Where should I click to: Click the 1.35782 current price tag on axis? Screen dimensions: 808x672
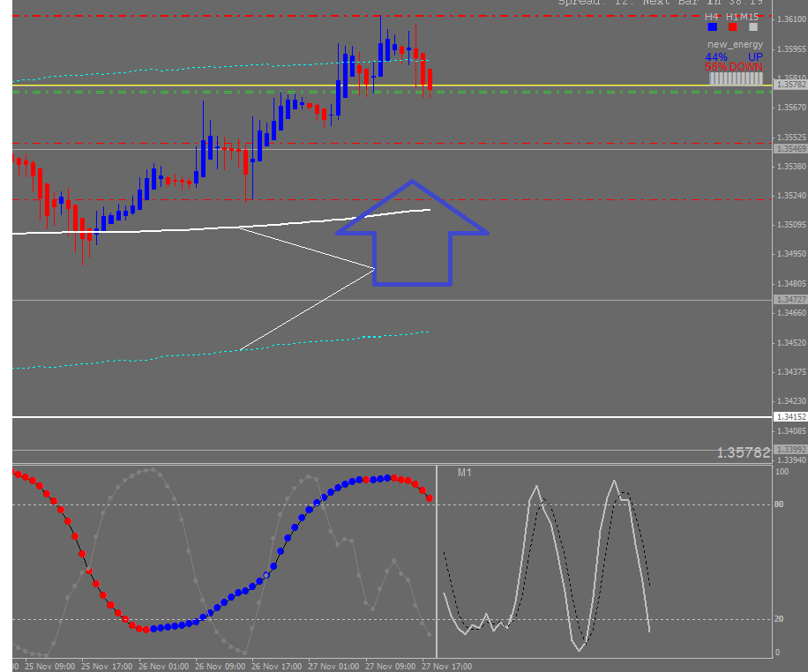coord(790,84)
